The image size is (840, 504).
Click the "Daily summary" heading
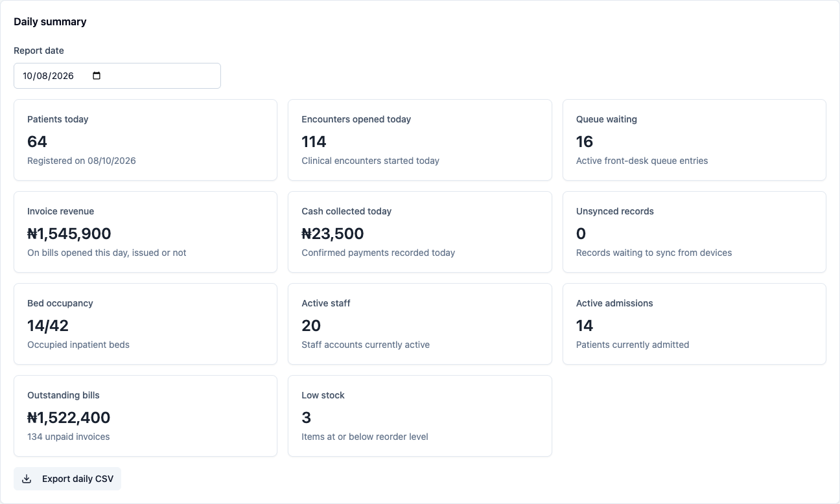pyautogui.click(x=50, y=21)
